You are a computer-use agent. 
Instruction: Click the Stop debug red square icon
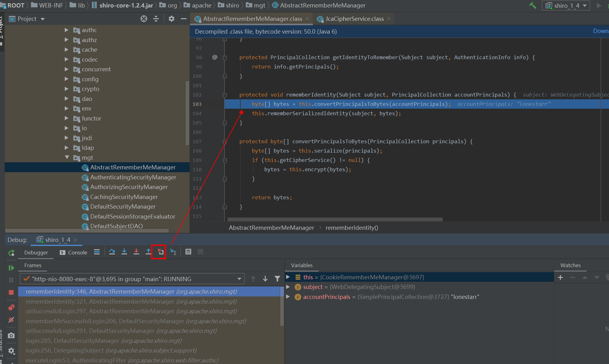click(11, 292)
